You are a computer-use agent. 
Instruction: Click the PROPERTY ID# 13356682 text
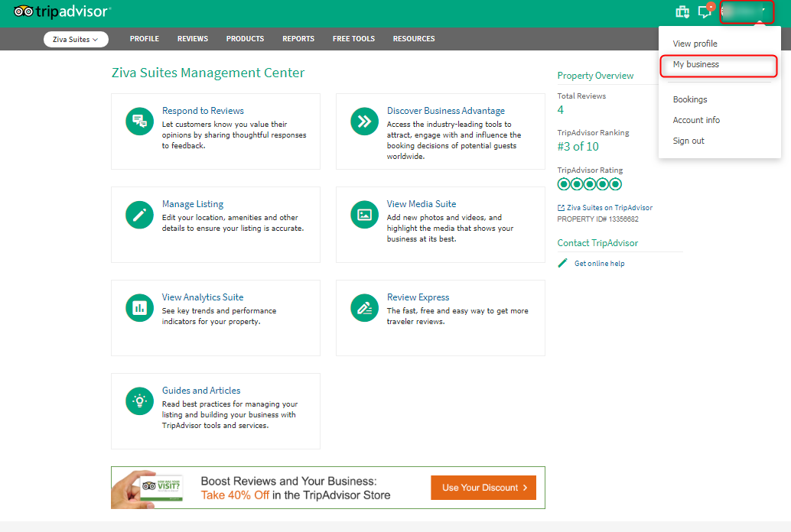(597, 219)
